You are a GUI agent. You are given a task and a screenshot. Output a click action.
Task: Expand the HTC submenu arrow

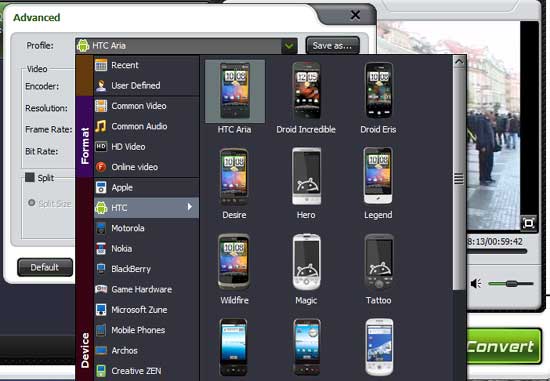(190, 207)
